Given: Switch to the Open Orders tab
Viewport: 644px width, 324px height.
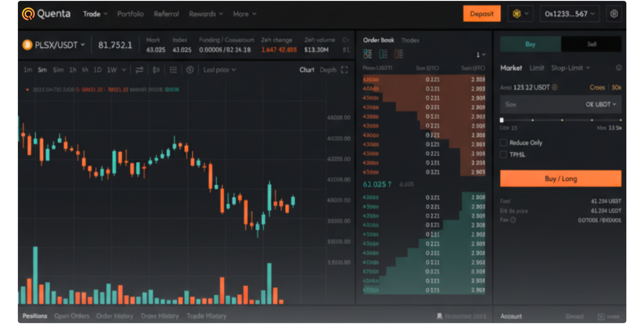Looking at the screenshot, I should point(72,316).
